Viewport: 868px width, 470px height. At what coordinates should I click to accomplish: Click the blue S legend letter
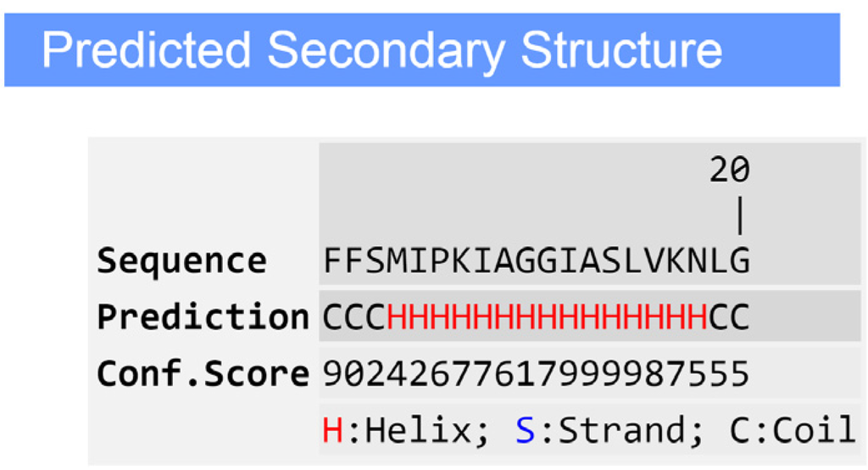[526, 431]
